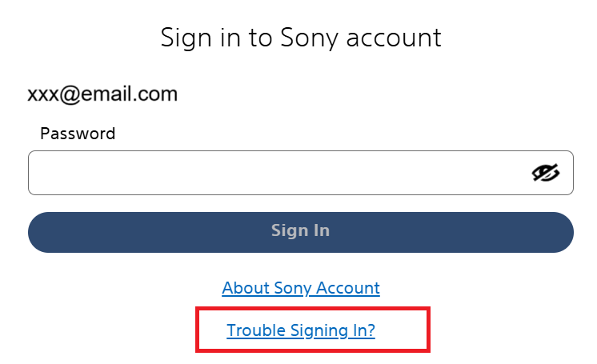Screen dimensions: 597x364
Task: Focus the empty password text box
Action: [272, 173]
